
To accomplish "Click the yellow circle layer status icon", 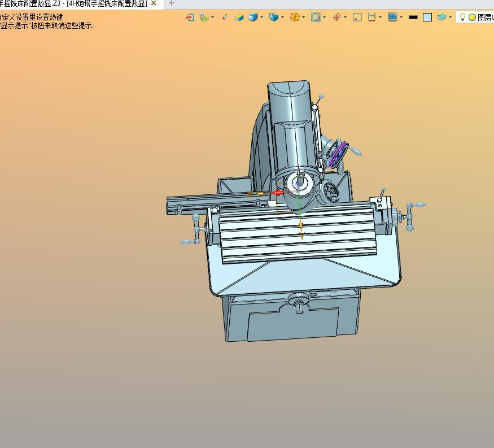I will click(x=472, y=18).
